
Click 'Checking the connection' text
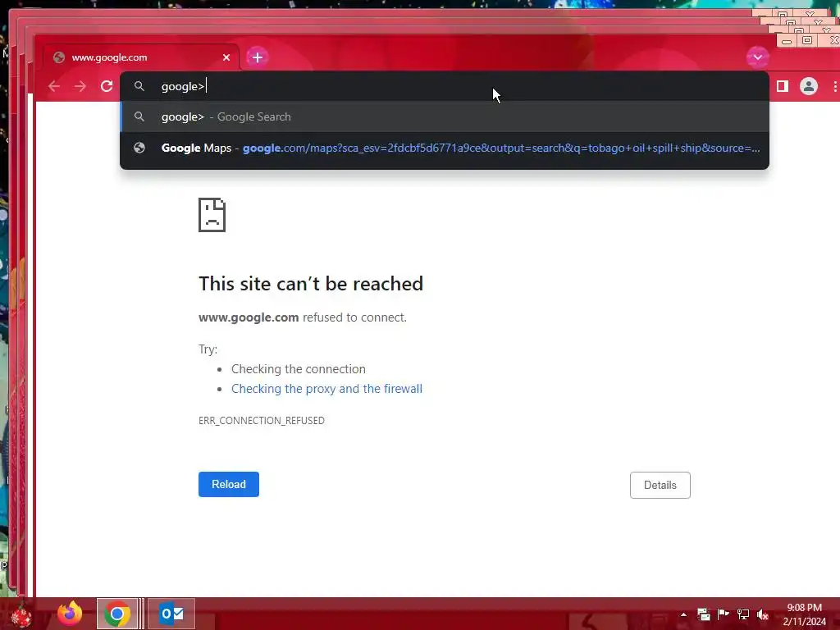[299, 369]
